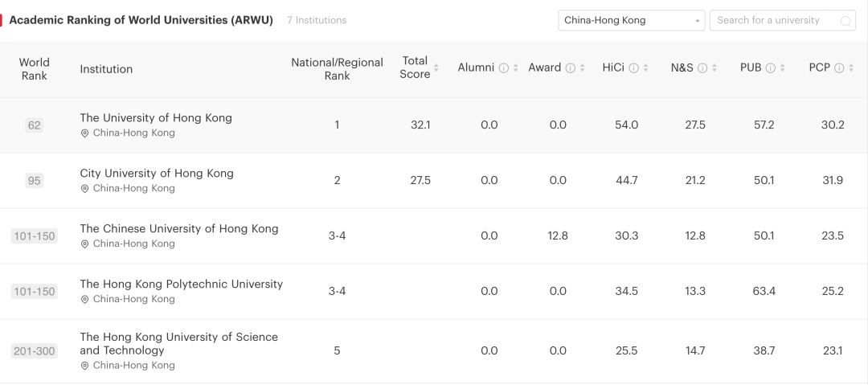Image resolution: width=868 pixels, height=385 pixels.
Task: Click location pin under City University
Action: [84, 189]
